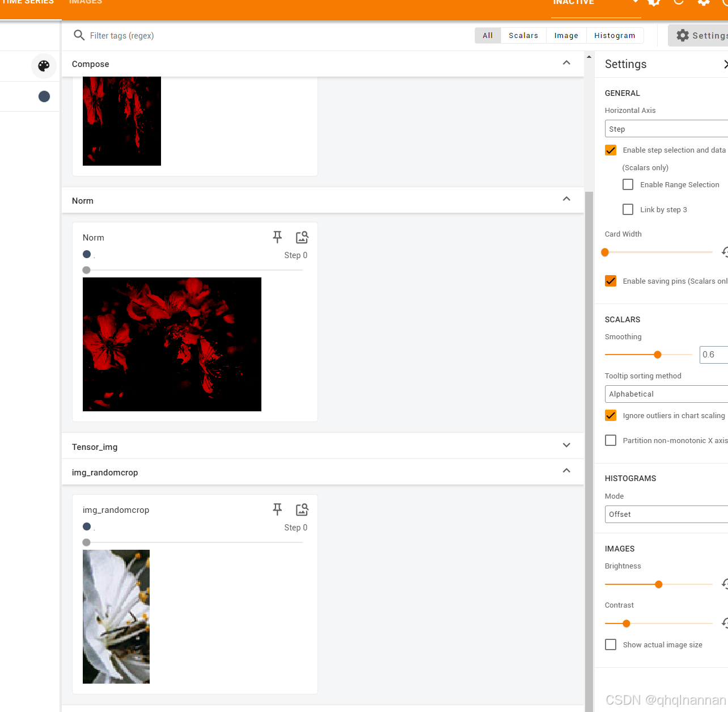
Task: Click the dark run color circle in sidebar
Action: coord(44,96)
